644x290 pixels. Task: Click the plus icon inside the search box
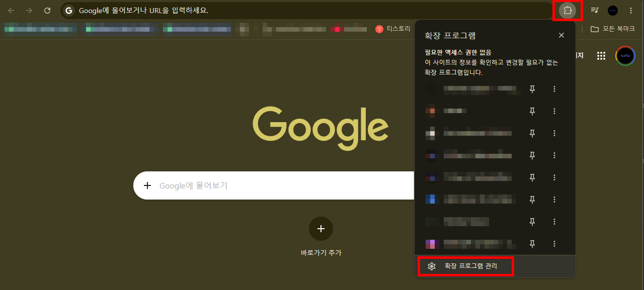click(147, 185)
